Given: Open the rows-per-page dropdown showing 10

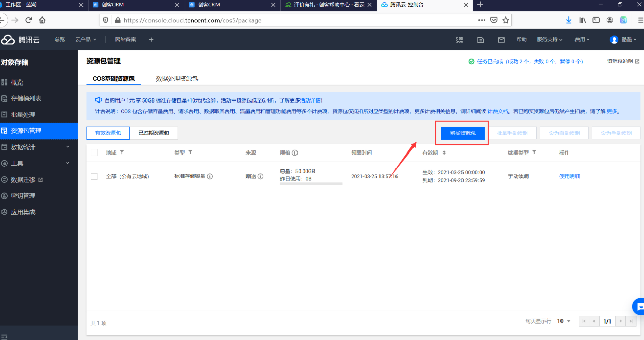Looking at the screenshot, I should click(x=564, y=321).
